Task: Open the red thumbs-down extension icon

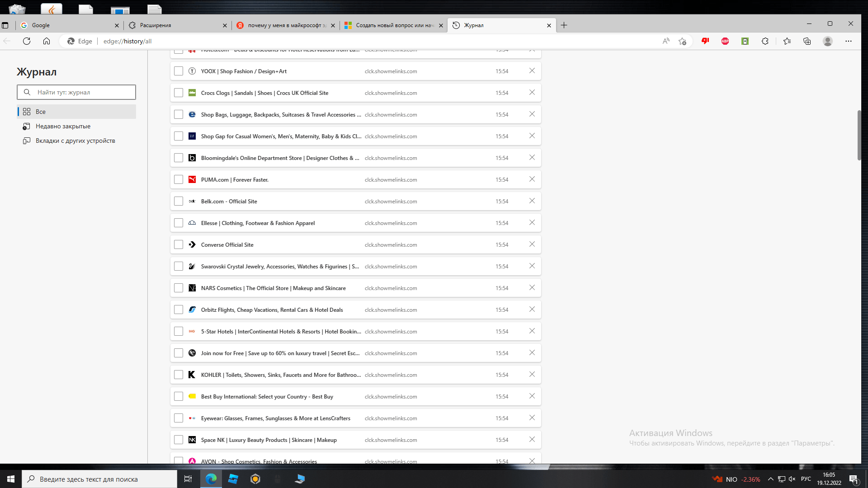Action: (705, 41)
